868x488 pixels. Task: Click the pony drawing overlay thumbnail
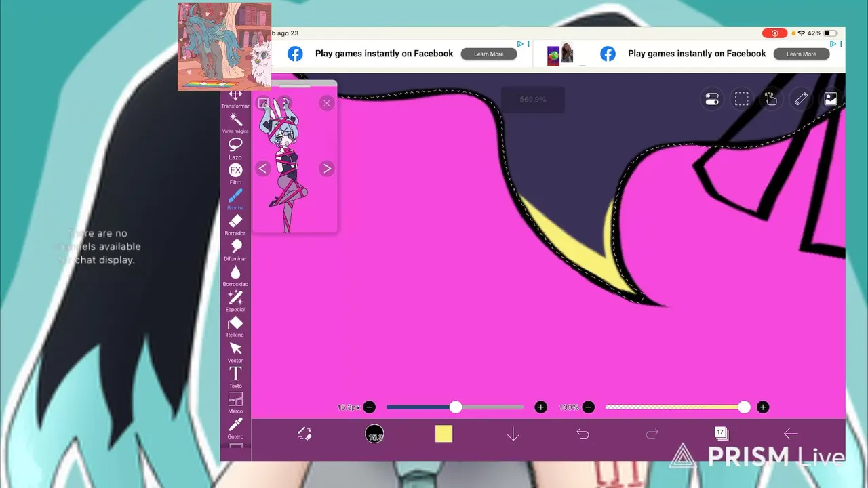coord(224,47)
